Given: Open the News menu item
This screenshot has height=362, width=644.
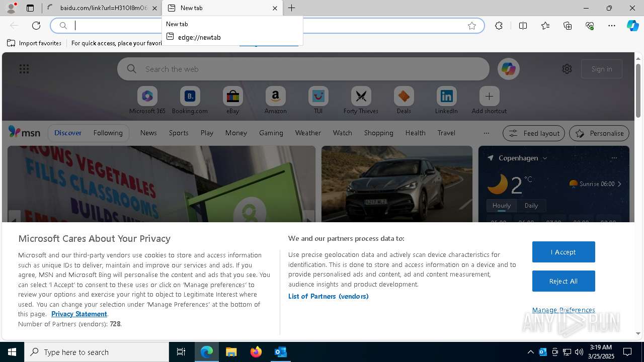Looking at the screenshot, I should pos(148,133).
